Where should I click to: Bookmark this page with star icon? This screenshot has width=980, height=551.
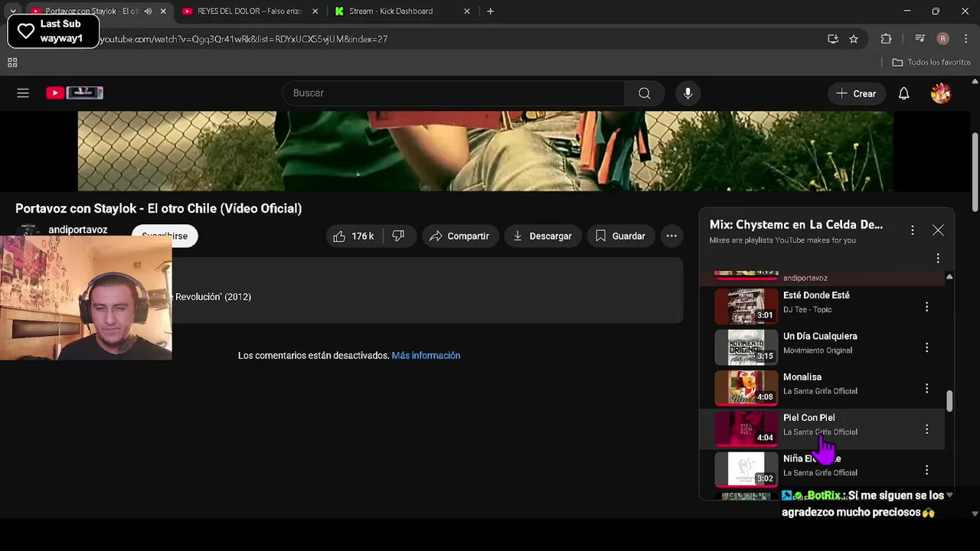(854, 39)
